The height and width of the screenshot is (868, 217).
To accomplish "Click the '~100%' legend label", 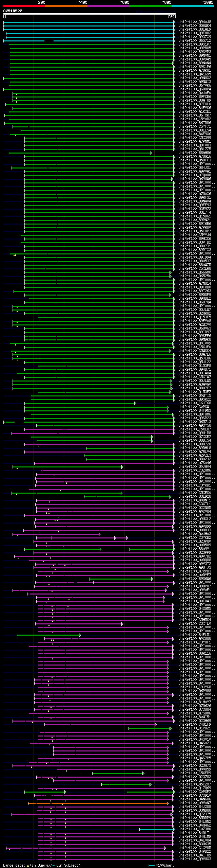I will [207, 2].
